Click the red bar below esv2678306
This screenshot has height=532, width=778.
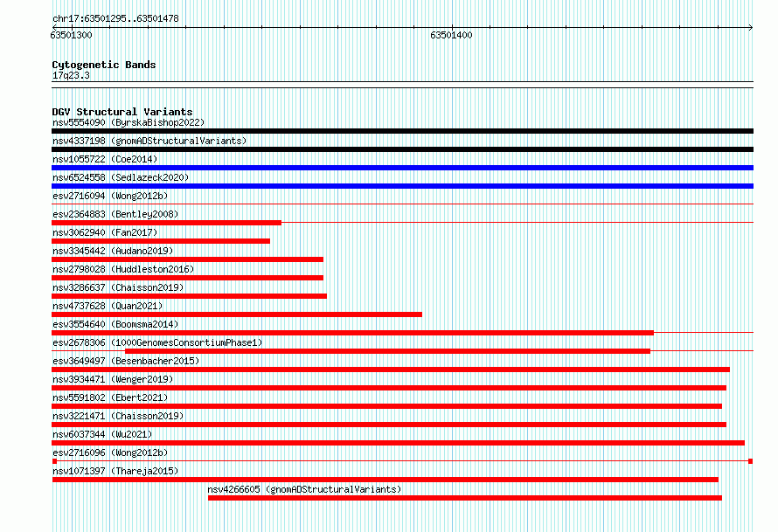point(387,351)
